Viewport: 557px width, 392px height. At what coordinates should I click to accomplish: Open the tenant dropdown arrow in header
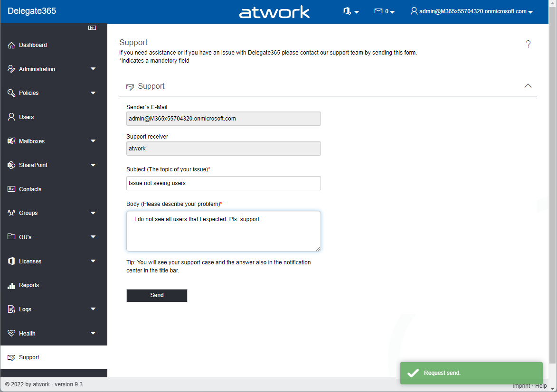pyautogui.click(x=357, y=12)
